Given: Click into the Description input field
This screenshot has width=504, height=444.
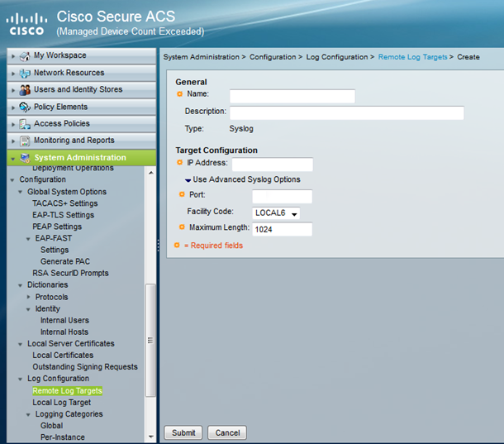Looking at the screenshot, I should (347, 113).
